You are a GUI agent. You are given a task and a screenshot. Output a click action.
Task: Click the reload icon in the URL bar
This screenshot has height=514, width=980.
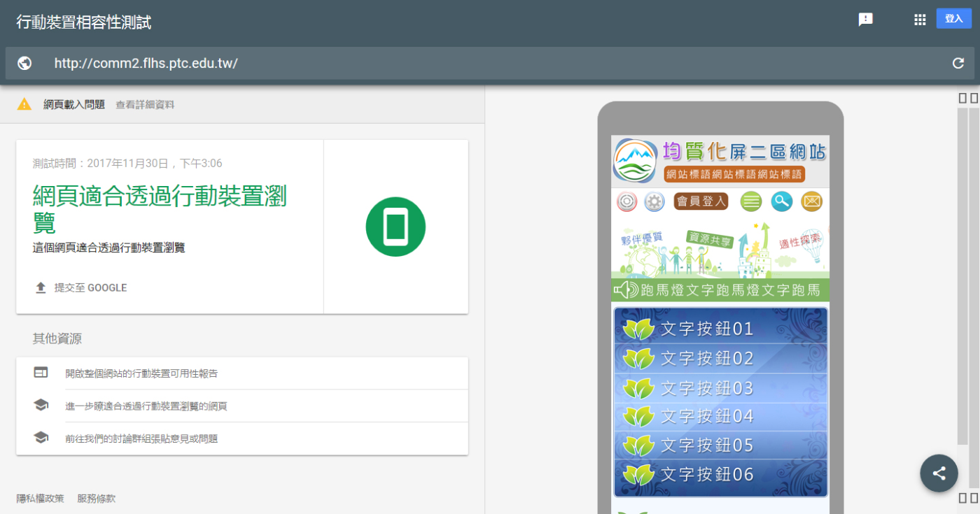coord(958,64)
